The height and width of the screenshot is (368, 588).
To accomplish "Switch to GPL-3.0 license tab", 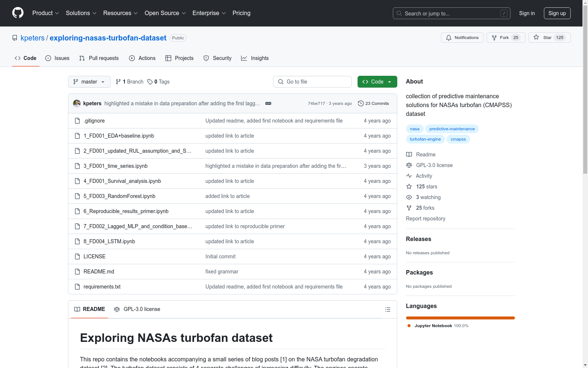I will tap(137, 309).
